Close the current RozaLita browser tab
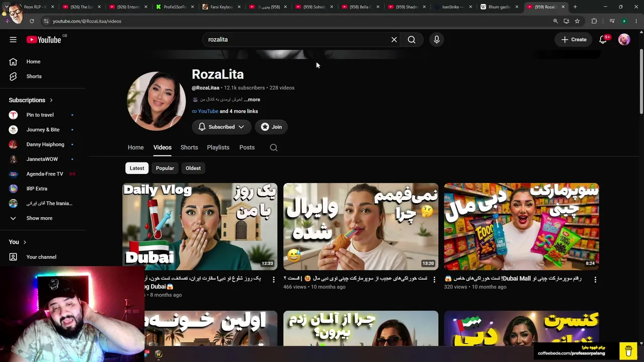Viewport: 644px width, 362px height. pyautogui.click(x=563, y=7)
